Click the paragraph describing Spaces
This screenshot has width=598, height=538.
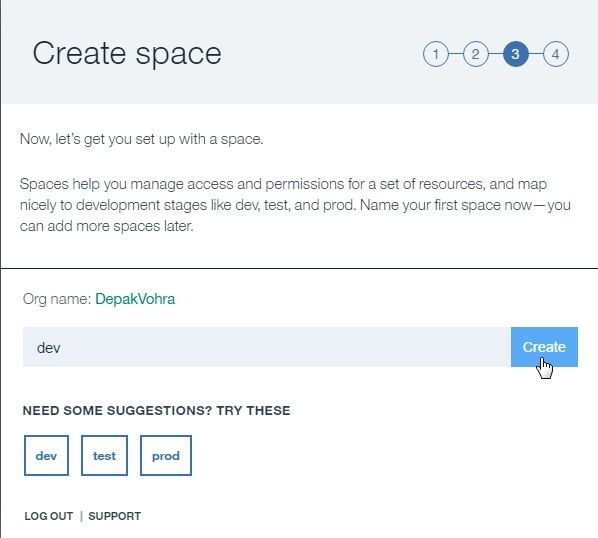[x=295, y=205]
